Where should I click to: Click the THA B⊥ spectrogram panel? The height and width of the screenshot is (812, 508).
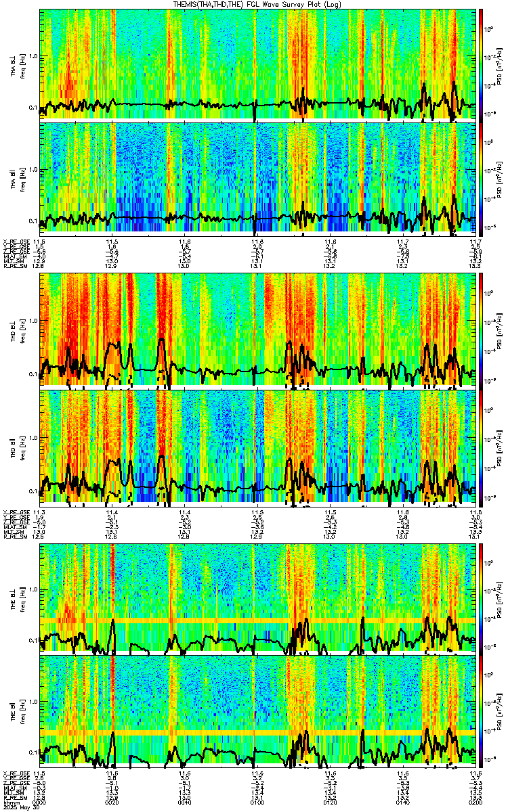click(257, 64)
